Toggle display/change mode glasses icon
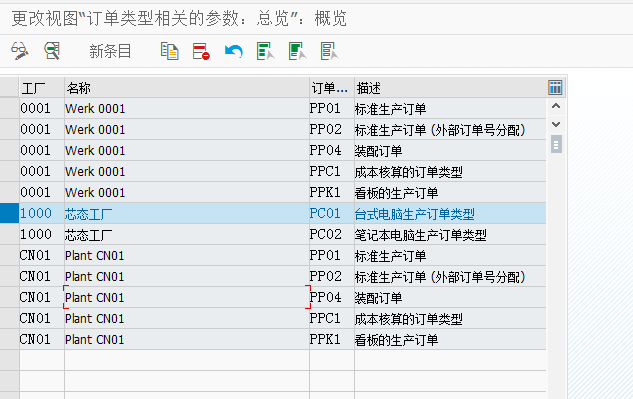 [x=19, y=51]
